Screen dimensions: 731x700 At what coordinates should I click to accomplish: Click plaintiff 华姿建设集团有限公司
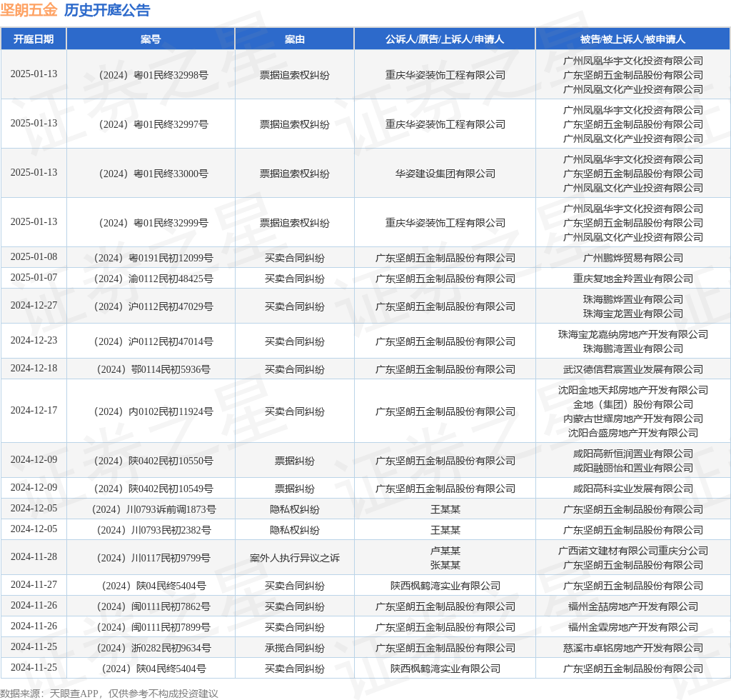pos(445,174)
